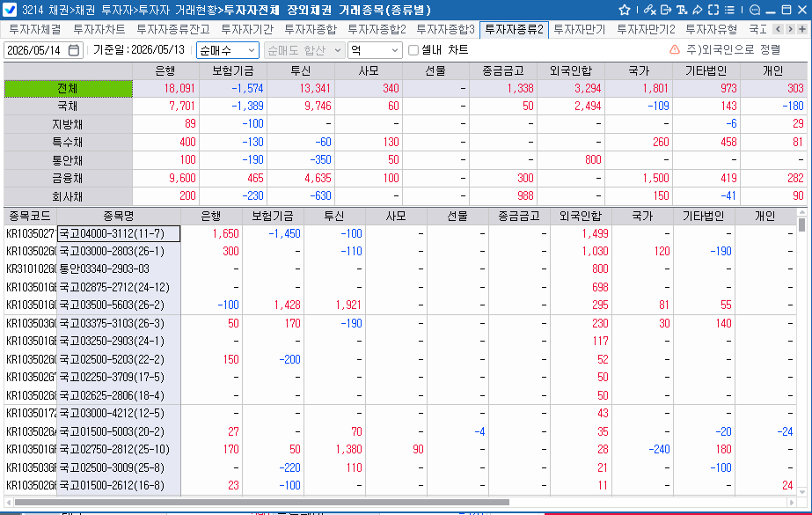
Task: Select the 통안채 row header
Action: 68,160
